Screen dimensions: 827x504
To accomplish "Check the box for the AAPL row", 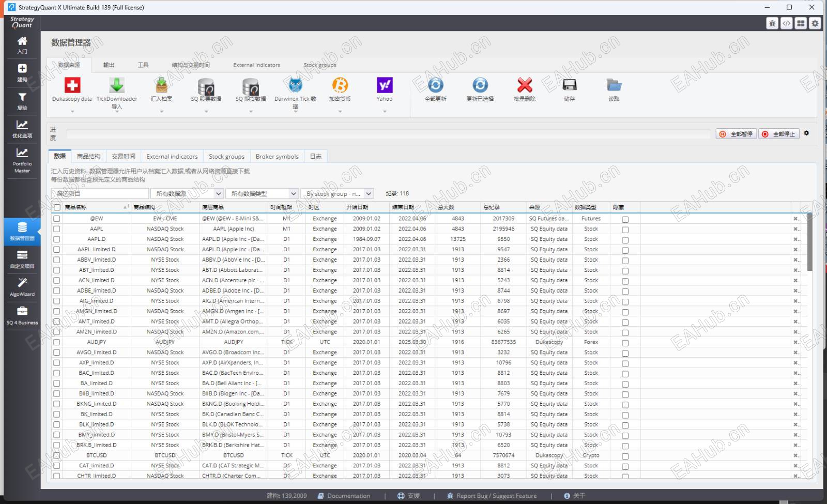I will coord(57,229).
